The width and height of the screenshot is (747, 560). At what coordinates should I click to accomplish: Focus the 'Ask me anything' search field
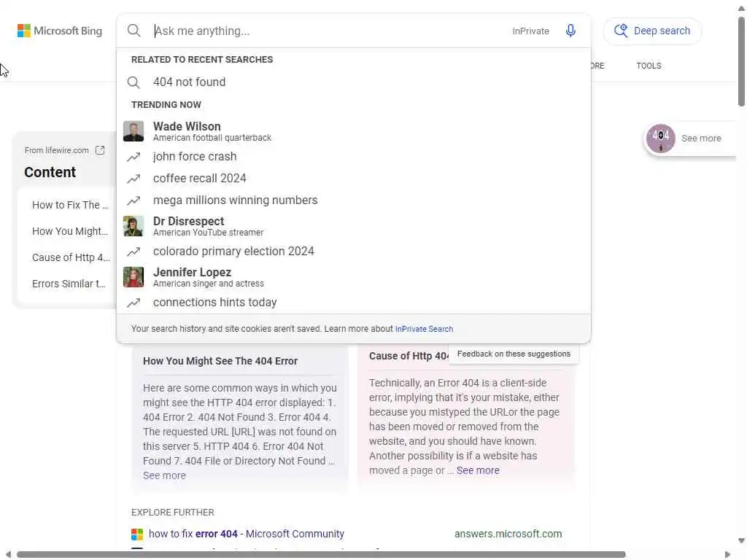329,31
